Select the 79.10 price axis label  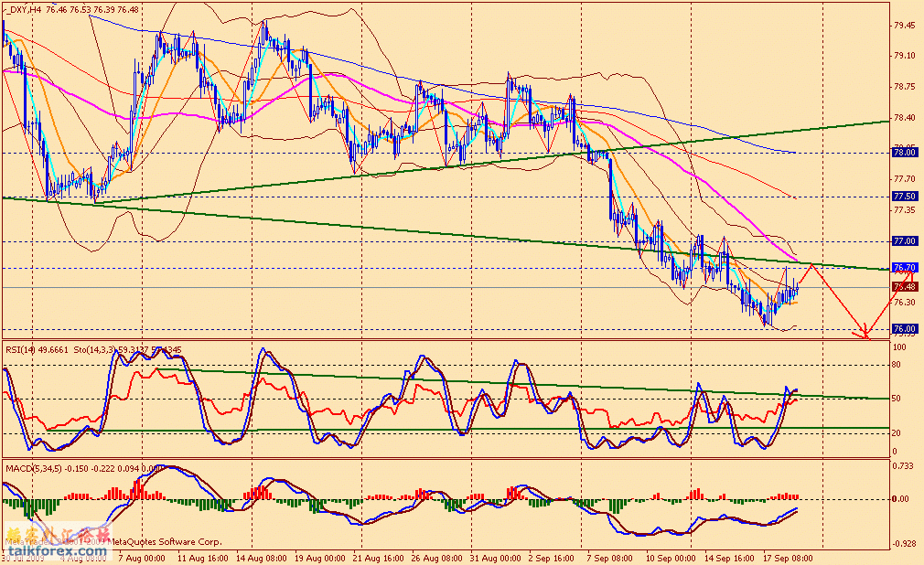[905, 56]
